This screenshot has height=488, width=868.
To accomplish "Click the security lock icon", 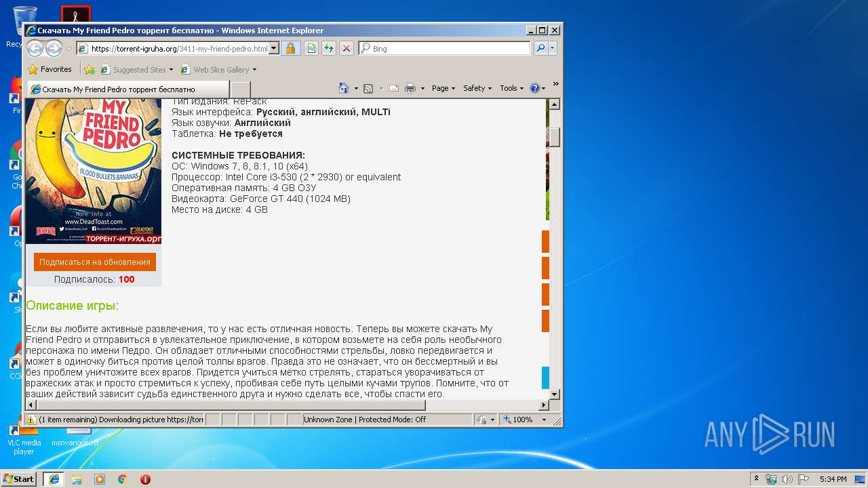I will point(290,49).
